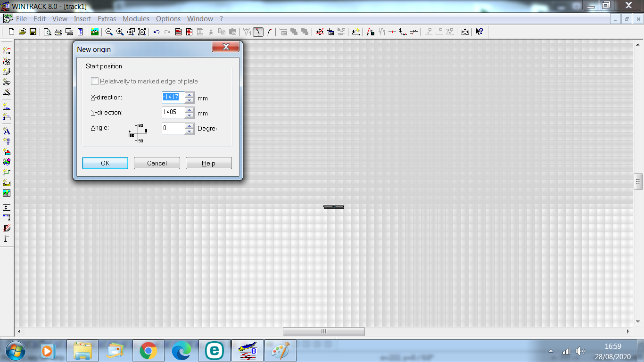The height and width of the screenshot is (362, 644).
Task: Decrease Angle value with down arrow
Action: tap(190, 131)
